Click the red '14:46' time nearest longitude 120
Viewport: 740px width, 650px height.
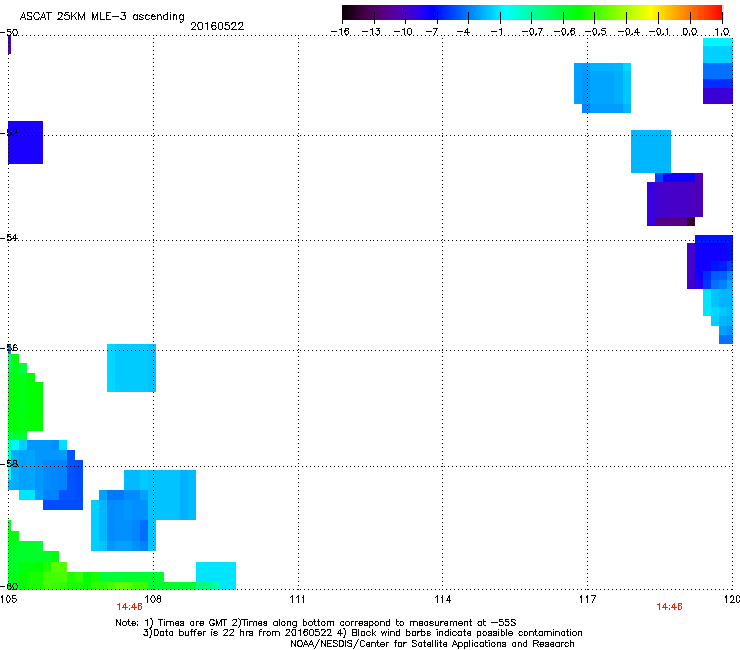[x=669, y=607]
